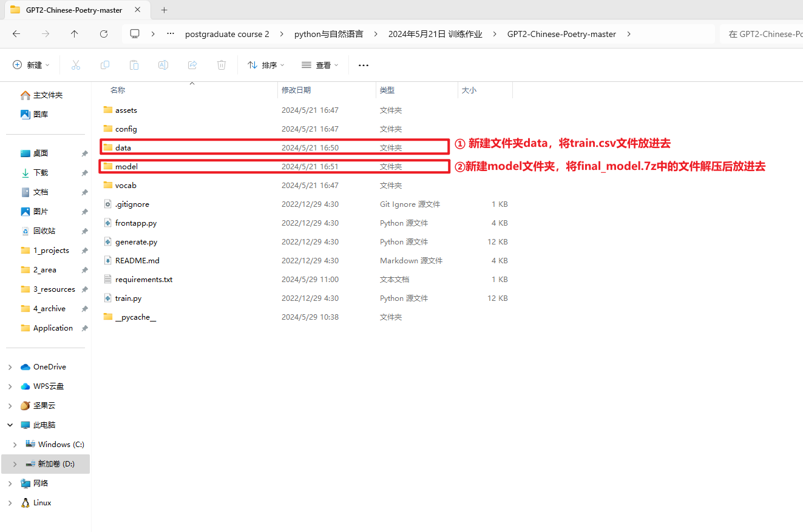This screenshot has width=803, height=532.
Task: Click the Share icon in toolbar
Action: 192,65
